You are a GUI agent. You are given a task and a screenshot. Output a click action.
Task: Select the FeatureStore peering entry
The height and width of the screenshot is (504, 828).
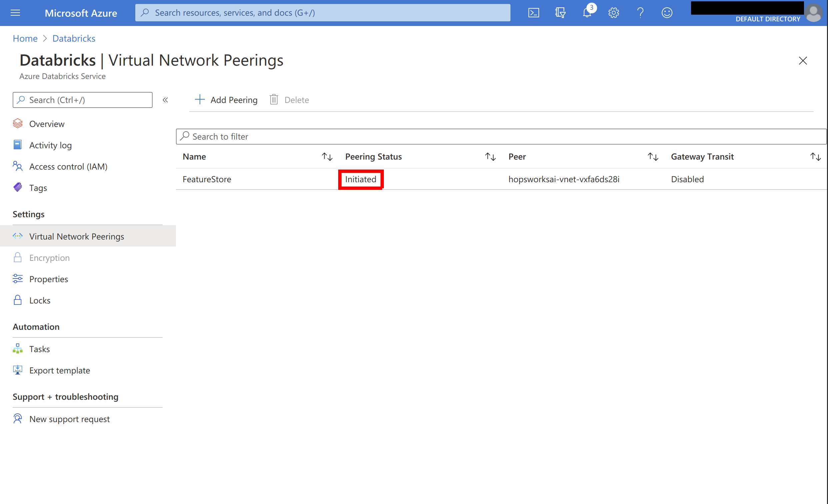206,179
